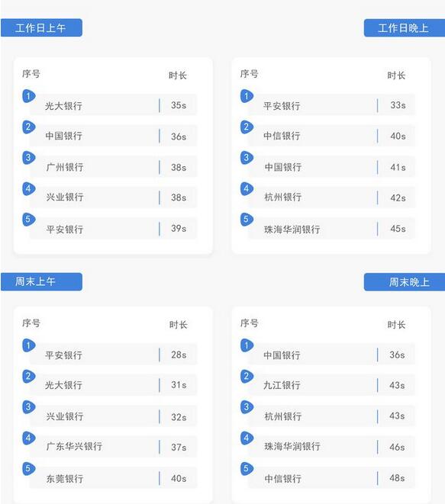
Task: Click rank 5 badge beside 平安银行 in 工作日上午
Action: coord(29,220)
